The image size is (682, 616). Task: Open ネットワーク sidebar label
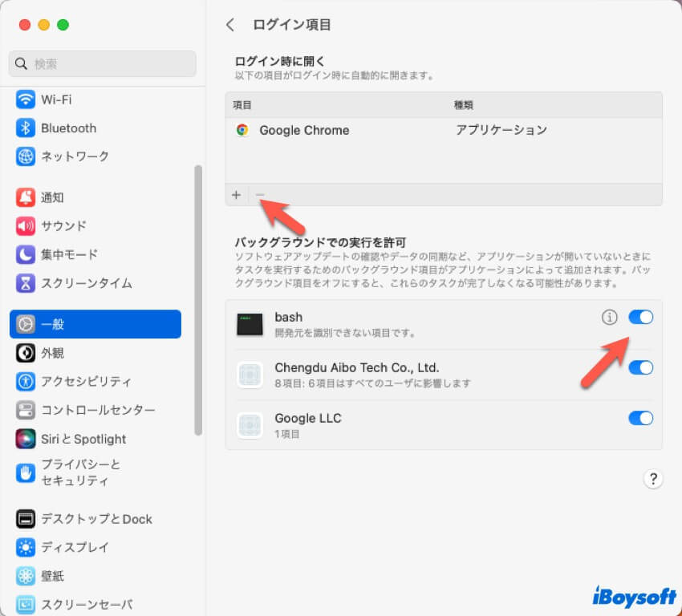[x=75, y=156]
